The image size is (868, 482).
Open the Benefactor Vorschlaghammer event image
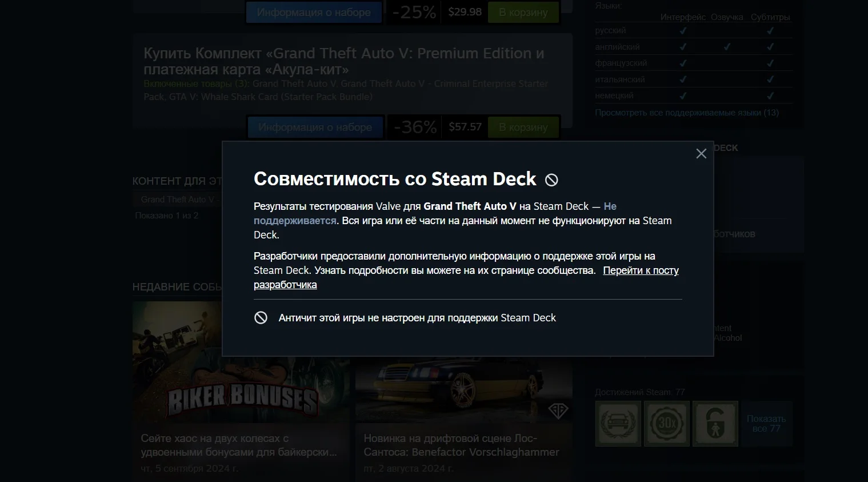[x=463, y=389]
